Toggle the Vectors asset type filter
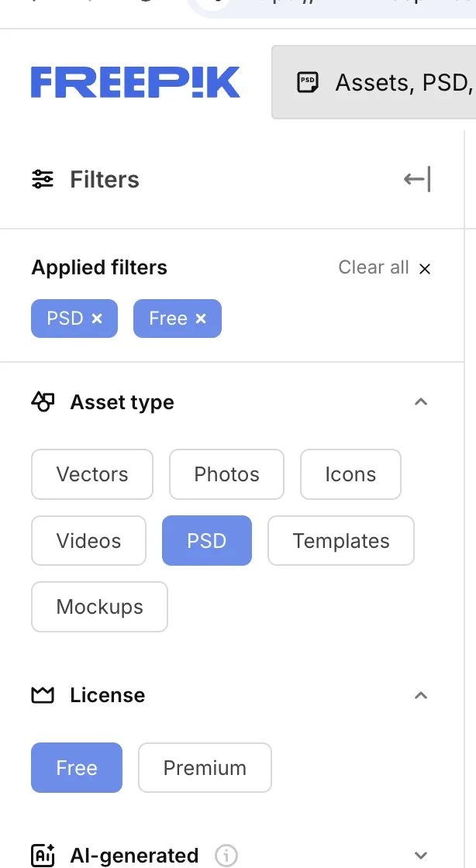Viewport: 476px width, 868px height. [x=92, y=474]
